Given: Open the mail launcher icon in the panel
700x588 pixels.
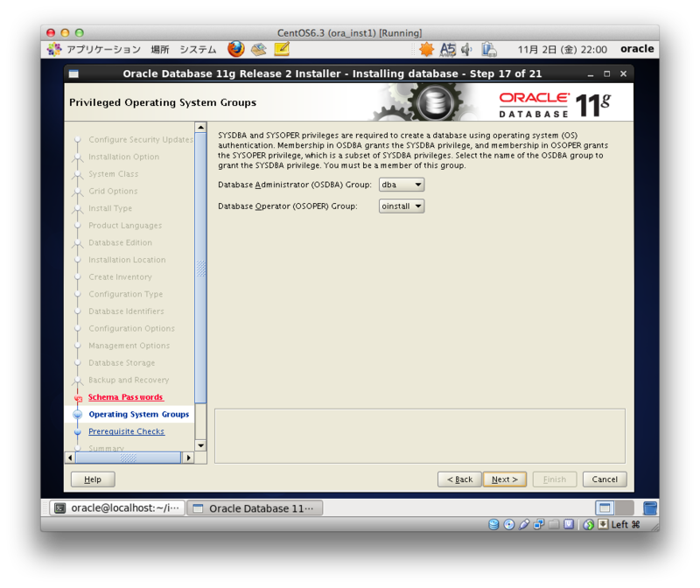Looking at the screenshot, I should [259, 49].
